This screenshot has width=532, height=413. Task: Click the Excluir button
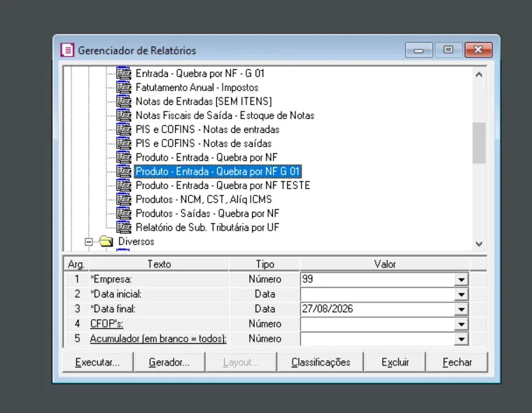[395, 362]
